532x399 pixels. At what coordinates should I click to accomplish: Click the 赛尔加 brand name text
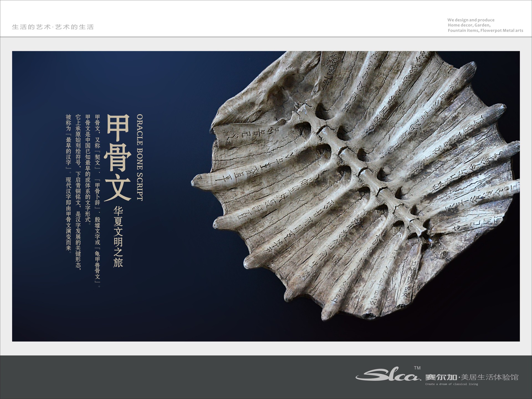click(x=441, y=377)
